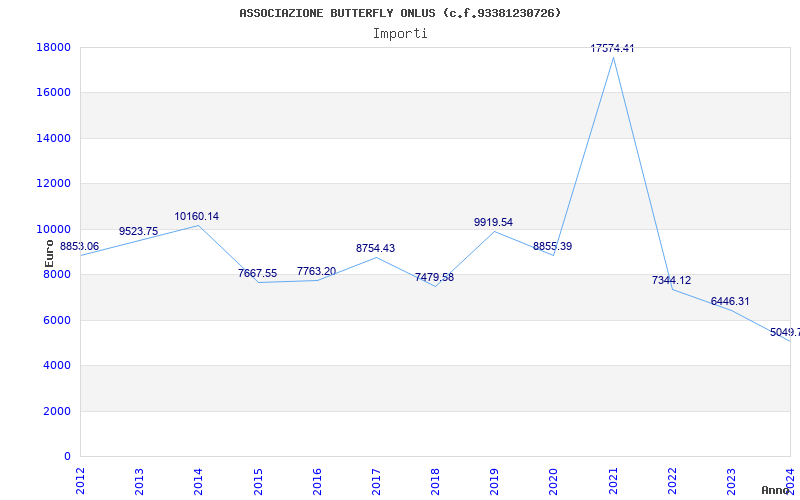Click the y-axis tick 6000
Image resolution: width=800 pixels, height=500 pixels.
click(x=57, y=320)
